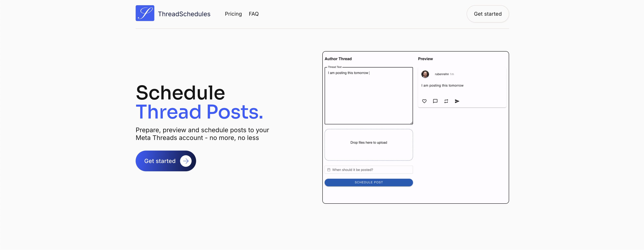Click the rubenrehn username in preview
The image size is (644, 250).
441,74
